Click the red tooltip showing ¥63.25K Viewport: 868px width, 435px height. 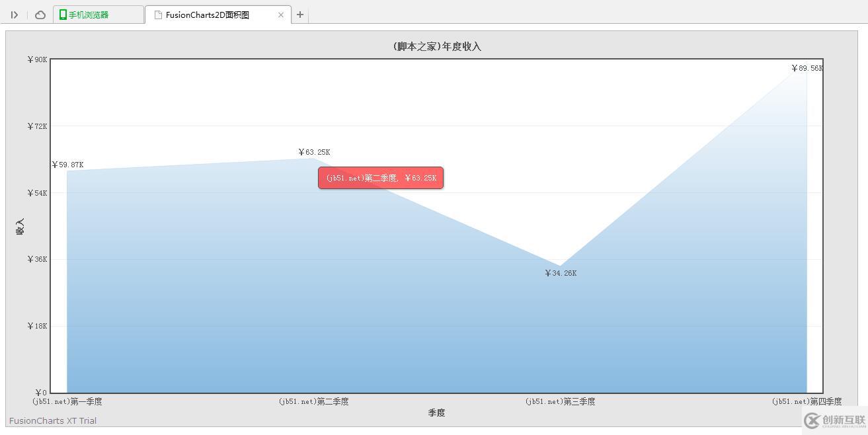pos(380,177)
